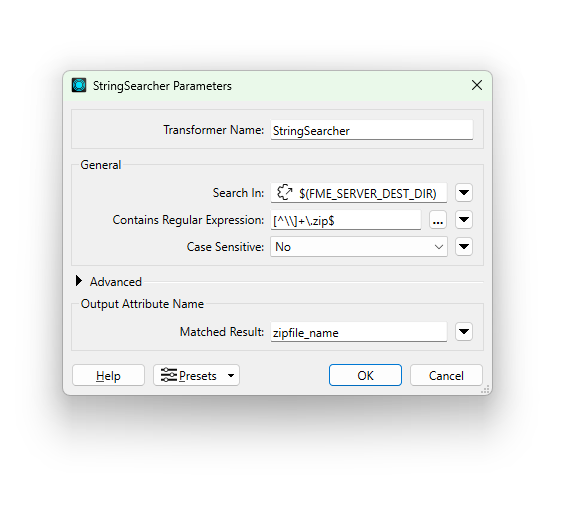
Task: Click the Search In field with FME_SERVER_DEST_DIR
Action: [x=359, y=193]
